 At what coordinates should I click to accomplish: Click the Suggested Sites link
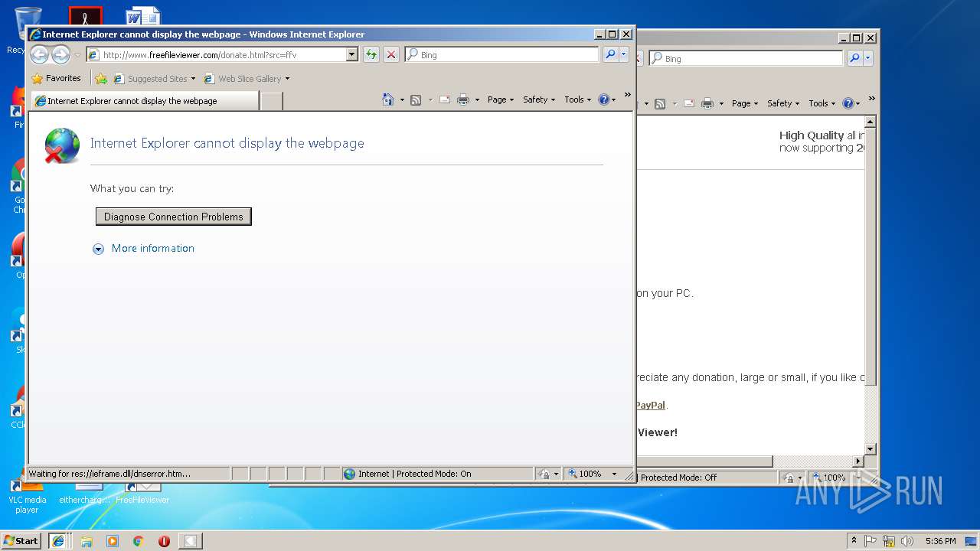pyautogui.click(x=157, y=79)
